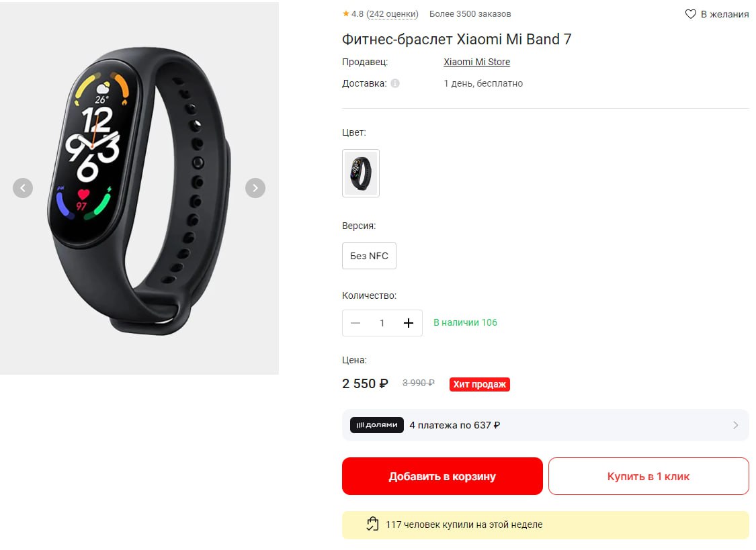This screenshot has width=756, height=550.
Task: Decrease quantity with the minus icon
Action: click(355, 322)
